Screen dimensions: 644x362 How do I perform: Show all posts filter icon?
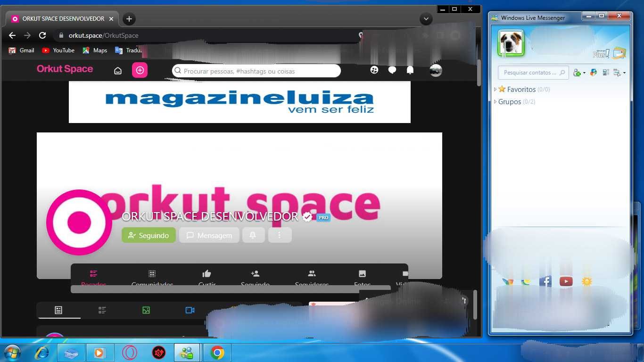(x=58, y=310)
